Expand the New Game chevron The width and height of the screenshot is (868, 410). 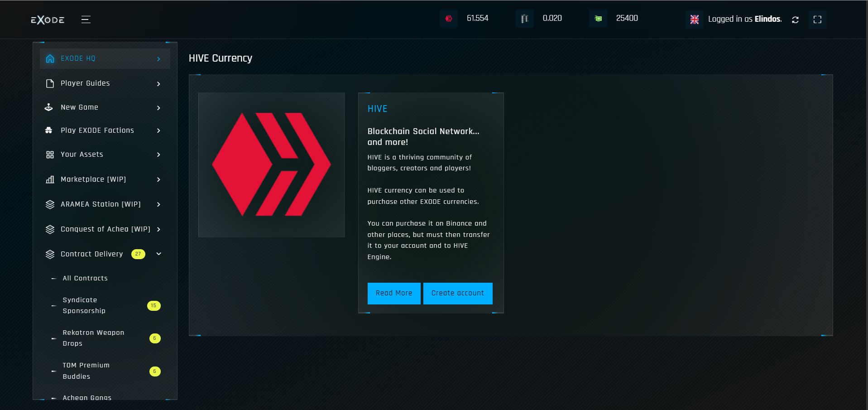coord(158,108)
